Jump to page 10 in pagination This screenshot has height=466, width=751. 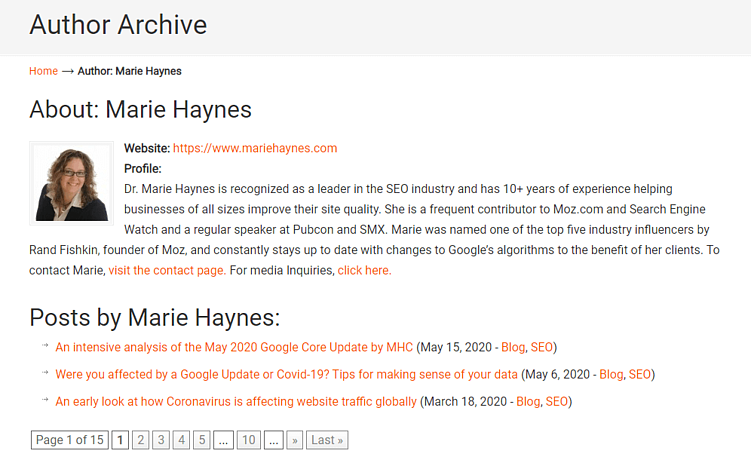click(249, 439)
